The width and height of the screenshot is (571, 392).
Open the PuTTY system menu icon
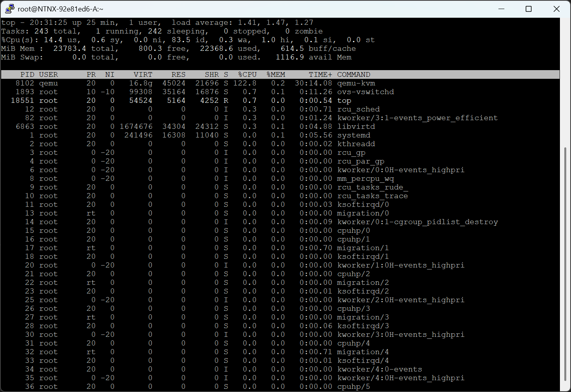click(x=9, y=9)
